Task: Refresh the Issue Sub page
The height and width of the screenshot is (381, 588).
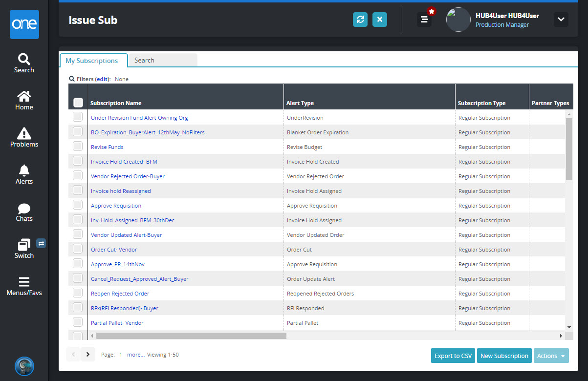Action: (360, 20)
